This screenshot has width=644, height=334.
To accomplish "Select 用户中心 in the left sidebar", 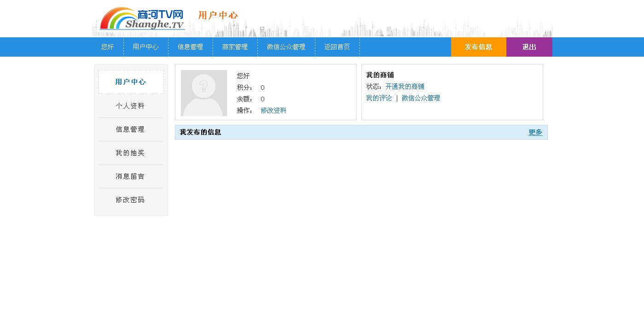I will [x=131, y=82].
